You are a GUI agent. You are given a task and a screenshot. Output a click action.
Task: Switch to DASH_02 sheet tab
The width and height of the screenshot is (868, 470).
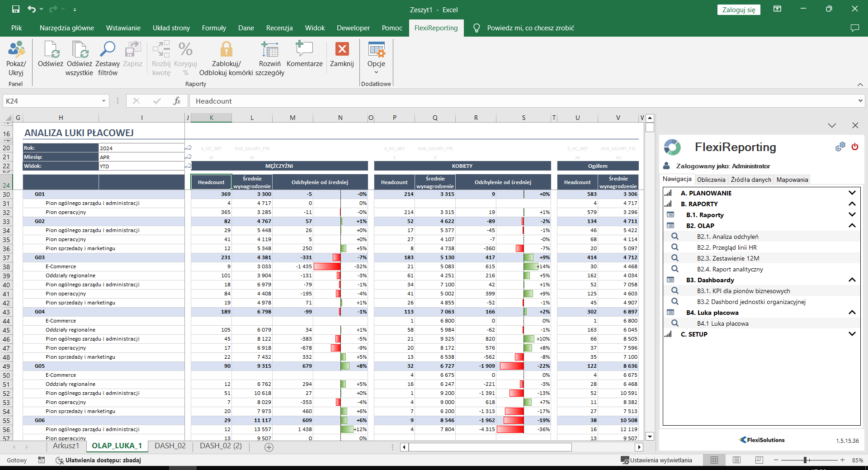pos(170,446)
